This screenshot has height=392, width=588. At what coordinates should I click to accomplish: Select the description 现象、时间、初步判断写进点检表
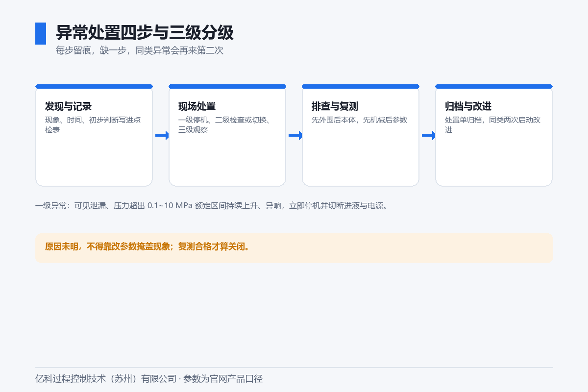[93, 125]
